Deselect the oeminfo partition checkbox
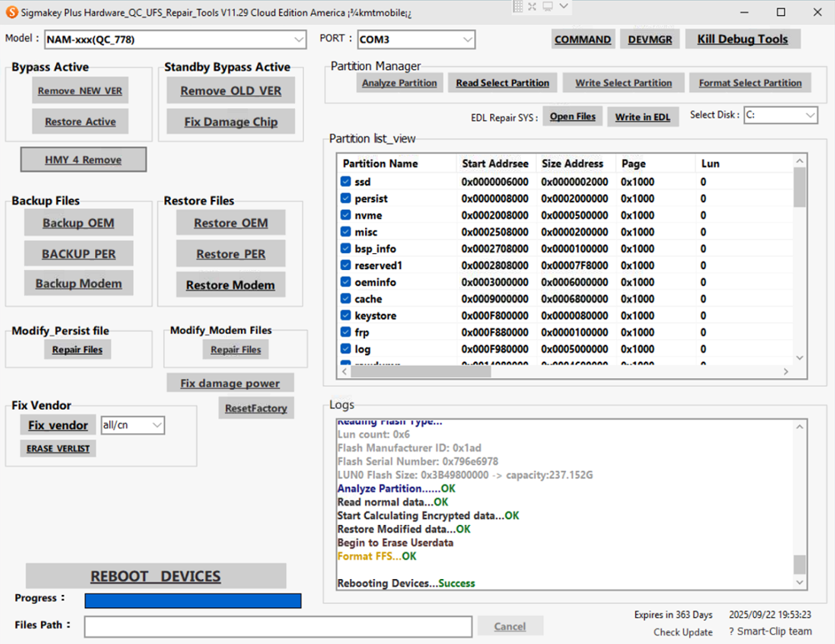This screenshot has width=835, height=644. tap(346, 282)
